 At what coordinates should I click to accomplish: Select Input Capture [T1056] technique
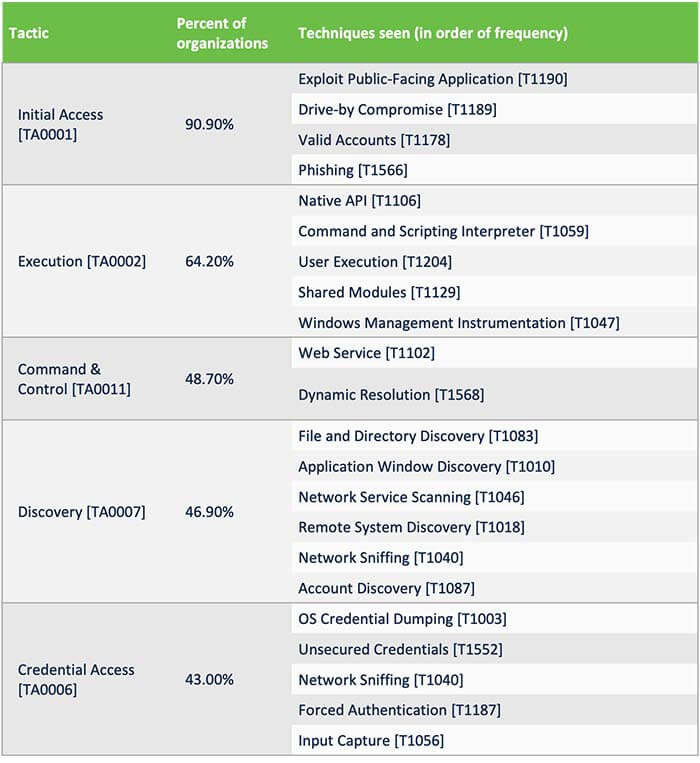pos(371,741)
